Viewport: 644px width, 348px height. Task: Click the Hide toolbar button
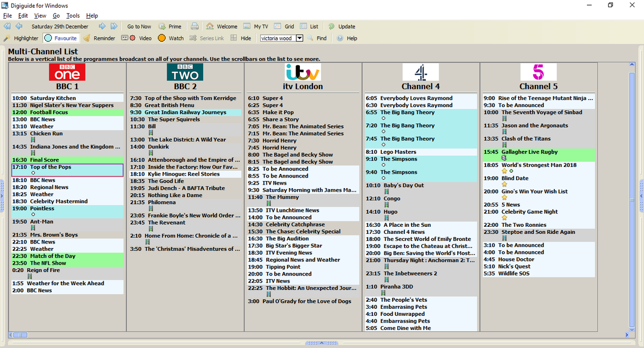[240, 38]
